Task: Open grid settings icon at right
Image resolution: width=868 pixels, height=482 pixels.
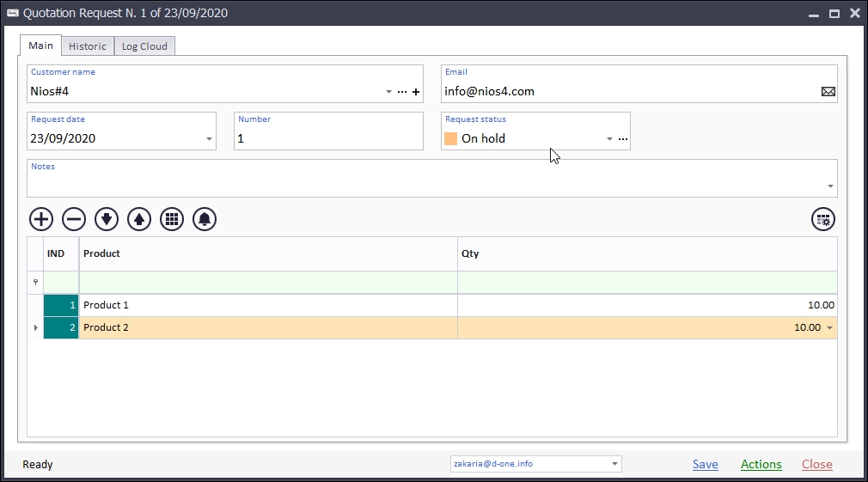Action: 823,219
